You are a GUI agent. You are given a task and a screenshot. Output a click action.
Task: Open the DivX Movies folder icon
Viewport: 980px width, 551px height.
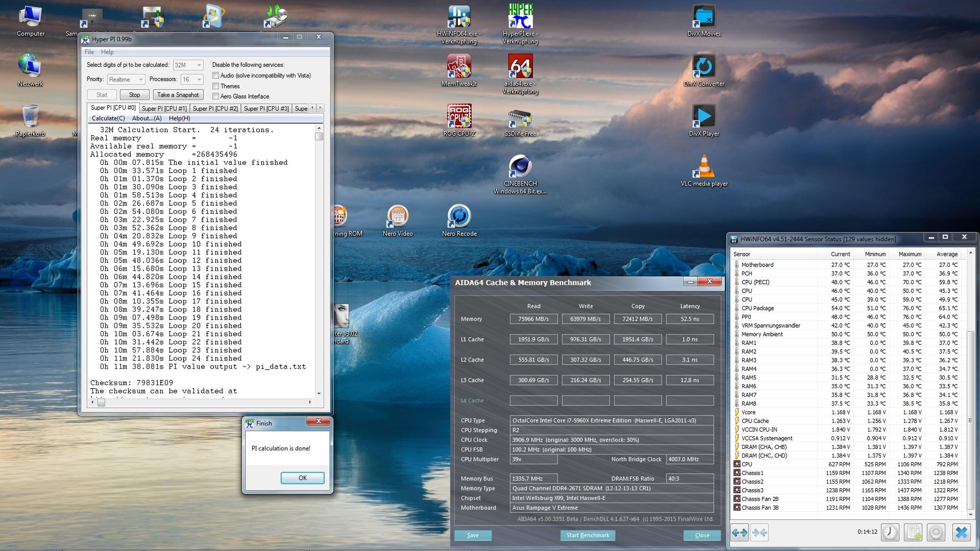click(704, 21)
